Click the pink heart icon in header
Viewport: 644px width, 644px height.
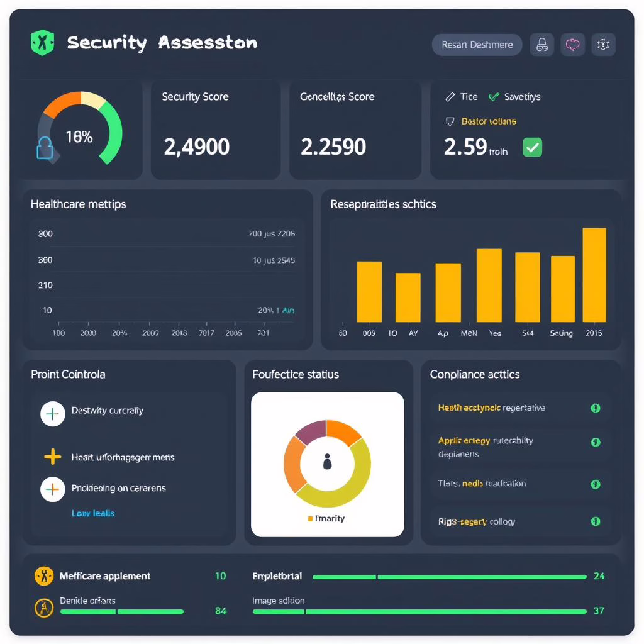click(572, 45)
